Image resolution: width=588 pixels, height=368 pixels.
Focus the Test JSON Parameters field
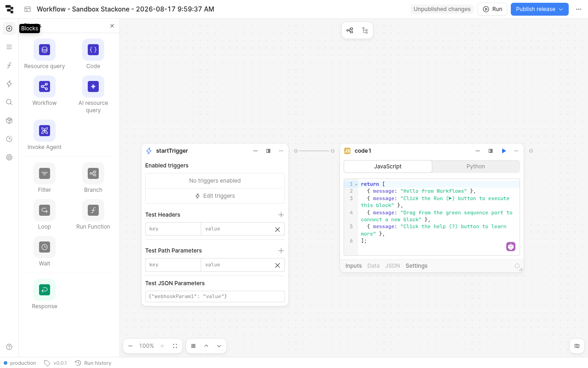[x=215, y=296]
